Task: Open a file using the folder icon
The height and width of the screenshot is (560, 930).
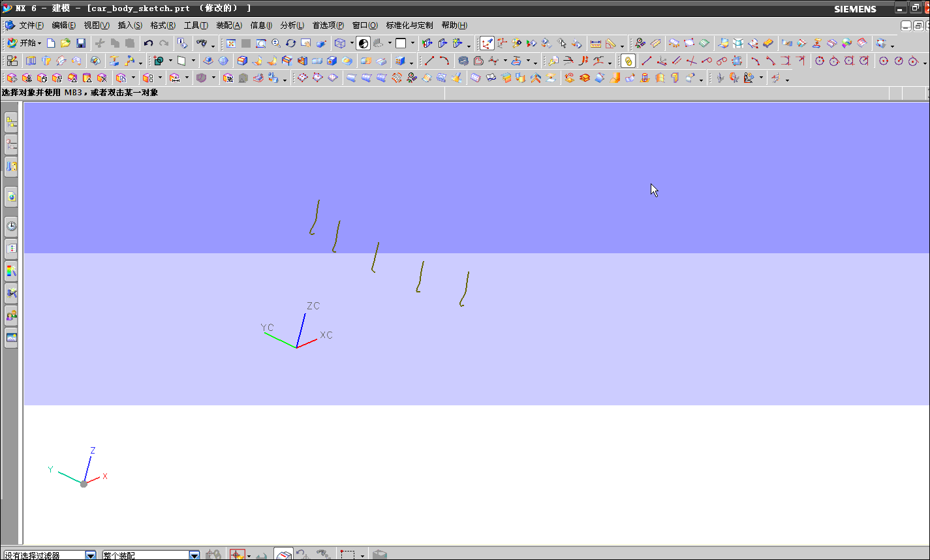Action: point(65,43)
